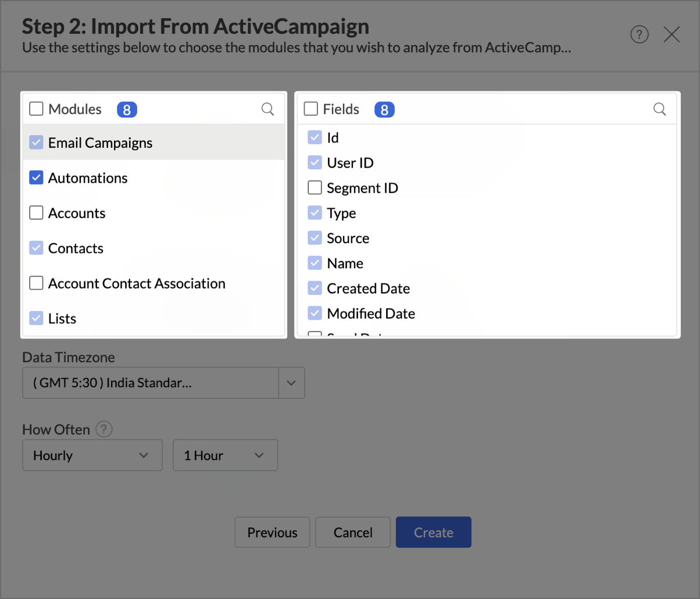Close the Import From ActiveCampaign dialog
Viewport: 700px width, 599px height.
point(672,35)
